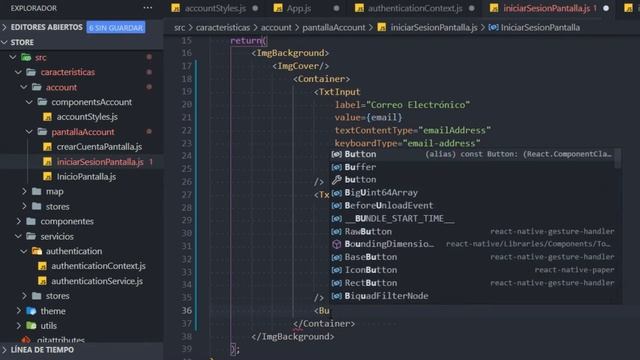Choose the BaseButton suggestion
640x360 pixels.
[473, 257]
